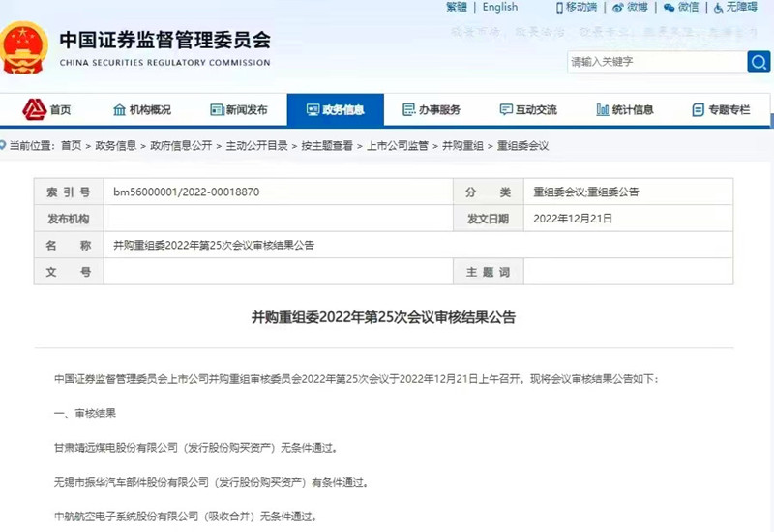
Task: Go to 首页 home tab
Action: tap(48, 110)
